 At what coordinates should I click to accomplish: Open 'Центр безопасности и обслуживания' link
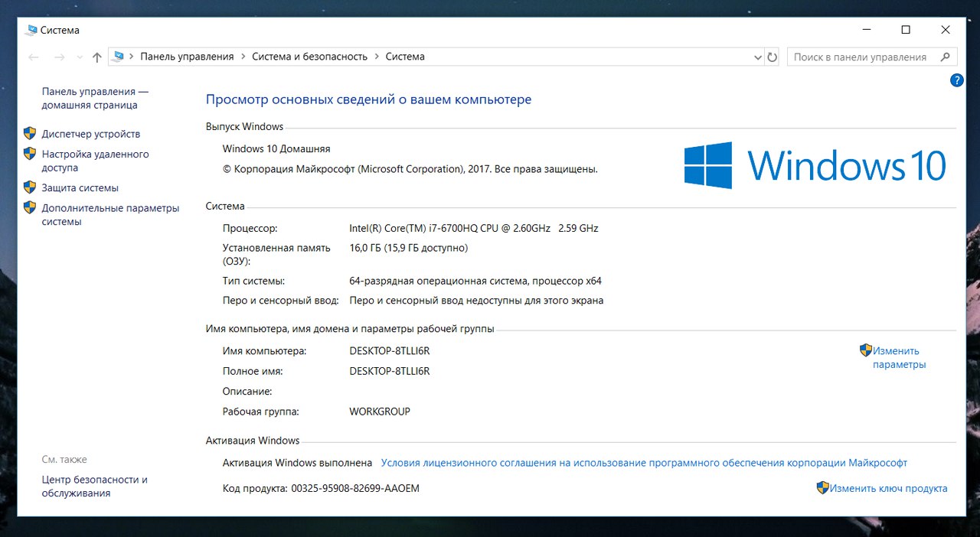(94, 487)
